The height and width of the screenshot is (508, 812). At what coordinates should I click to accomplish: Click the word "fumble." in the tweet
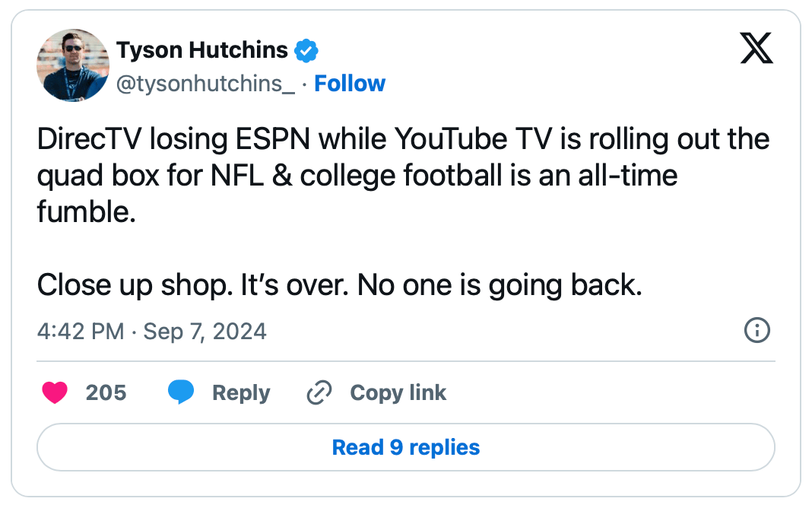87,211
